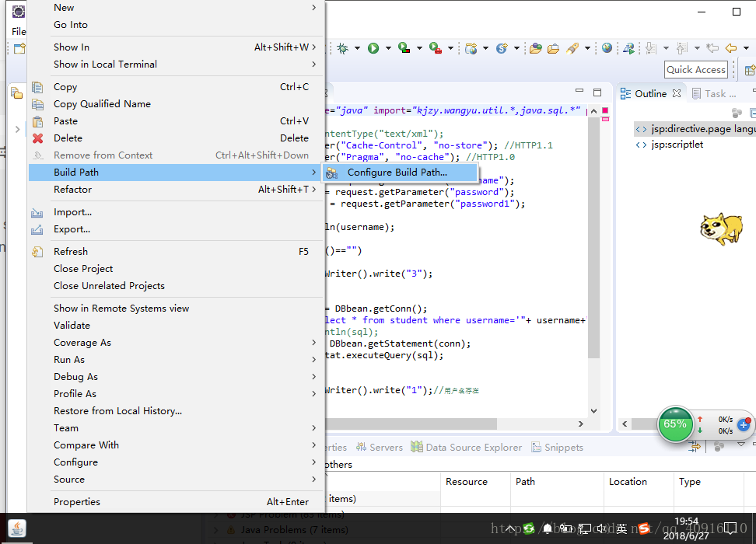Viewport: 756px width, 544px height.
Task: Click the Sogou input method tray icon
Action: point(643,528)
